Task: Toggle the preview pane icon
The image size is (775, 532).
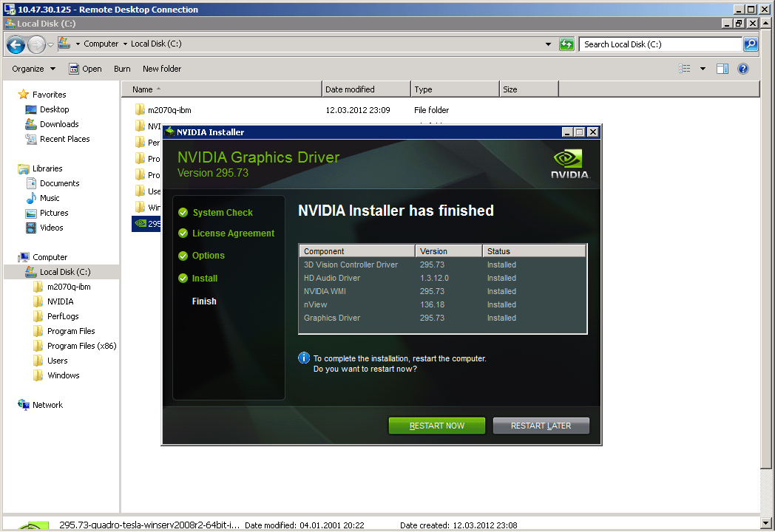Action: (722, 69)
